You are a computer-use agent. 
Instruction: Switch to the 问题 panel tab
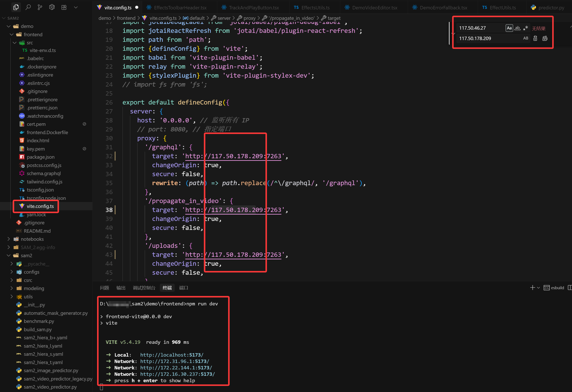[104, 288]
